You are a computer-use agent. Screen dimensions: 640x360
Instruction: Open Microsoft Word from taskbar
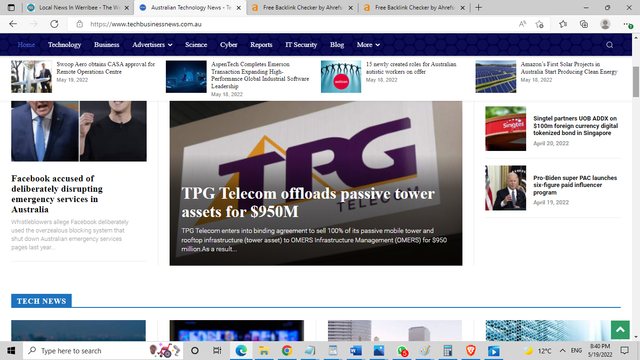(x=356, y=351)
